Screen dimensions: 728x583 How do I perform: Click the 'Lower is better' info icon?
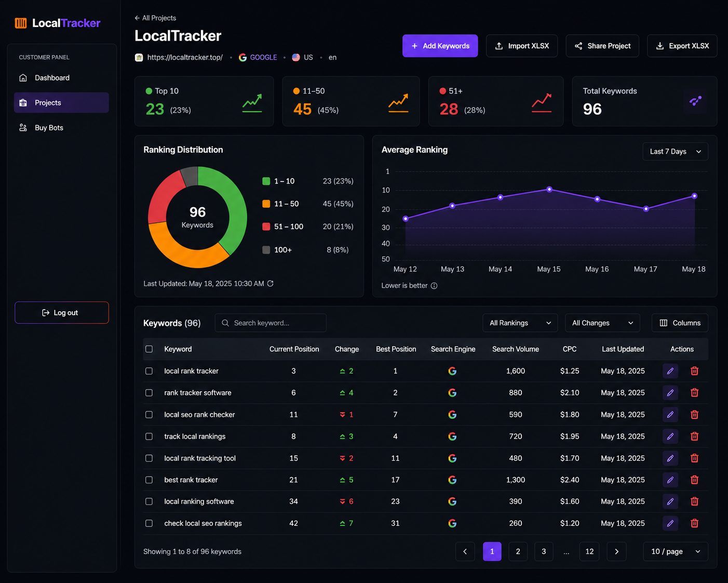(x=434, y=286)
